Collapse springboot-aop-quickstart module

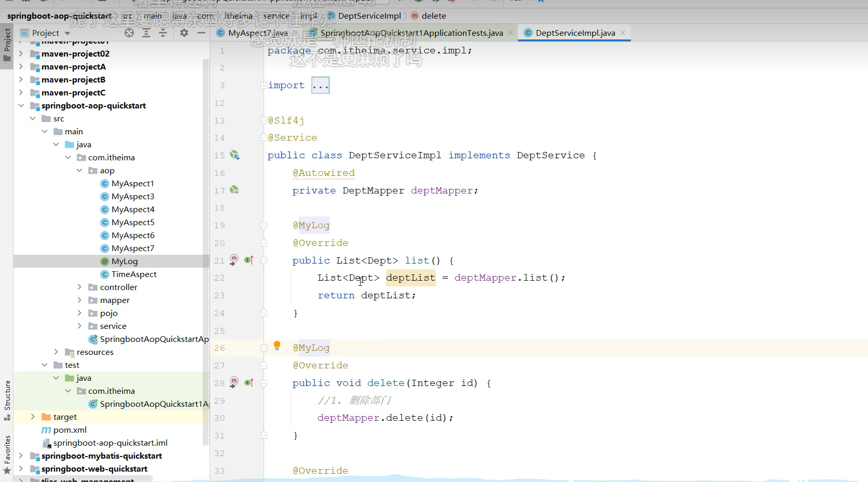click(x=21, y=105)
